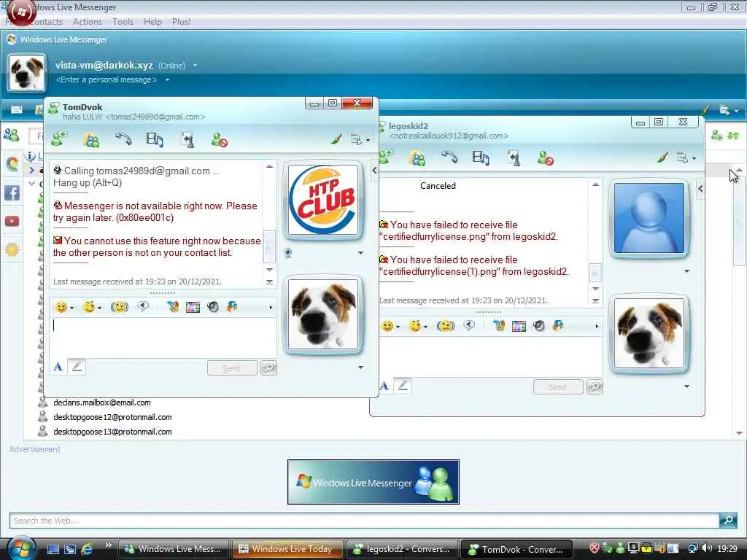Open online status dropdown next to (Online)
This screenshot has width=747, height=560.
pos(195,65)
